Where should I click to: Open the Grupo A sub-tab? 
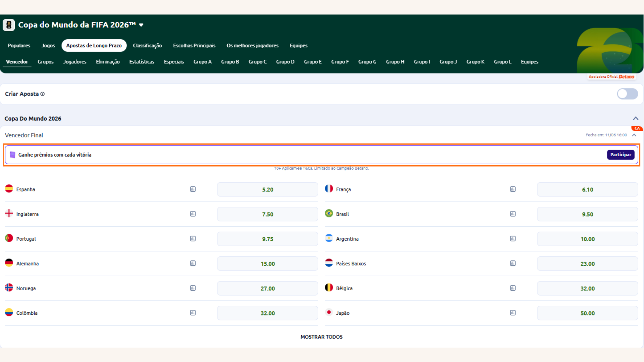click(203, 62)
